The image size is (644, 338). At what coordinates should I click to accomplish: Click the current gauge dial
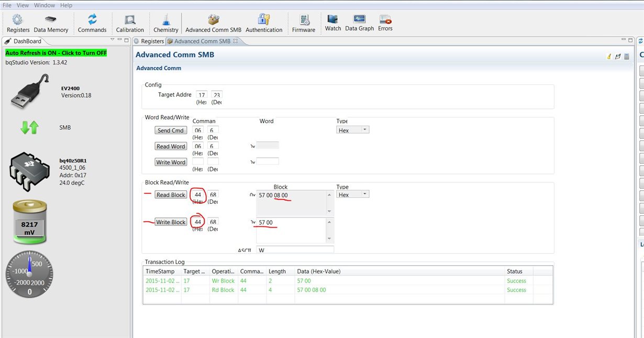tap(29, 274)
